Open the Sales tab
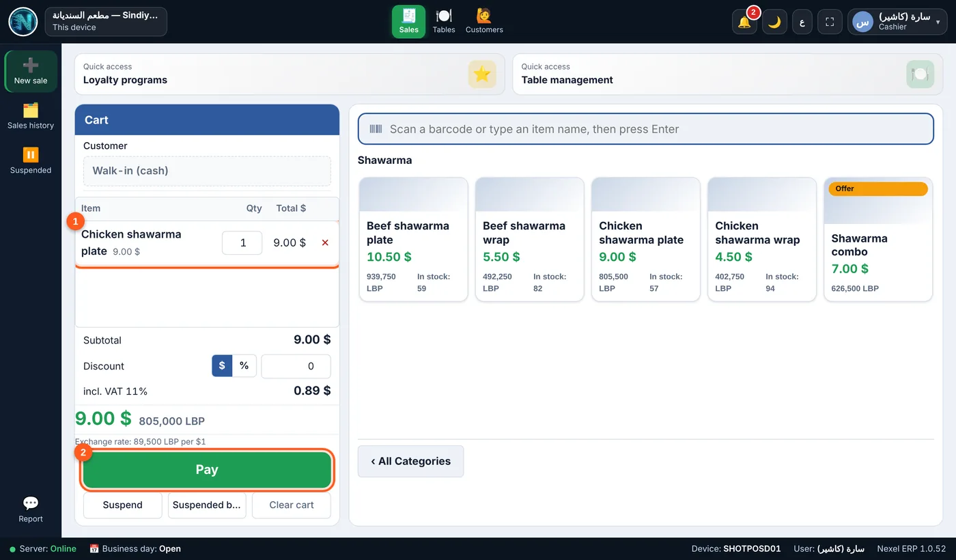This screenshot has height=560, width=956. point(408,21)
